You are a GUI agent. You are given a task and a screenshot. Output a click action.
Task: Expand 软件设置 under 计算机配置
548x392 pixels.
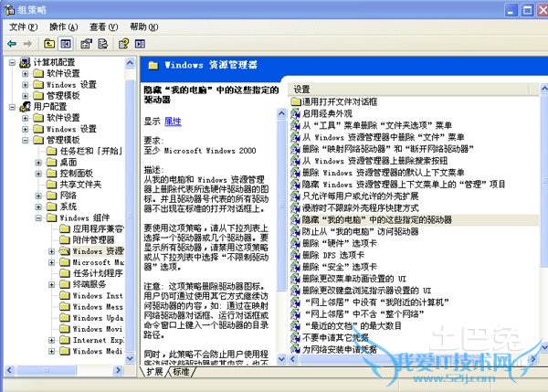pyautogui.click(x=26, y=74)
